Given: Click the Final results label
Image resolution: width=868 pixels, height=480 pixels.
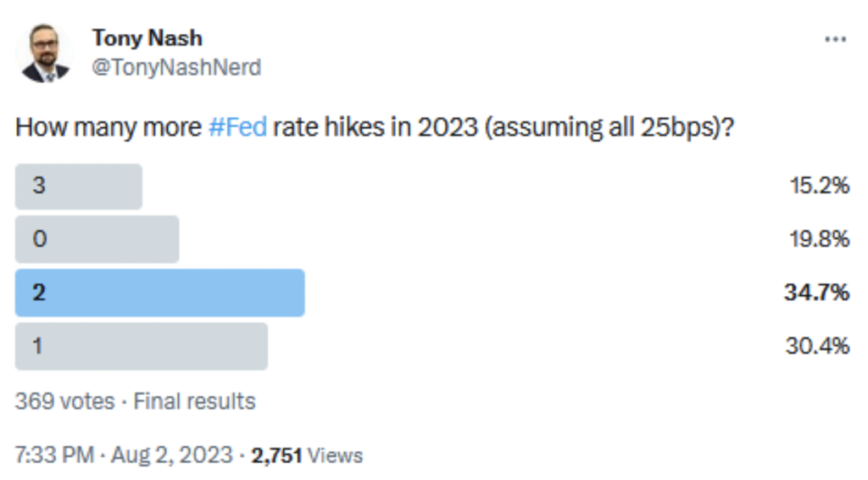Looking at the screenshot, I should (194, 401).
